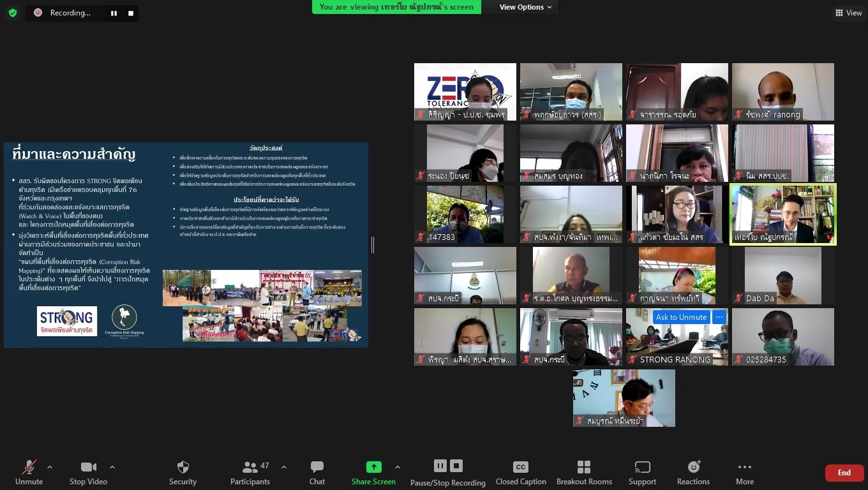Viewport: 868px width, 490px height.
Task: Open Closed Caption settings
Action: (520, 468)
